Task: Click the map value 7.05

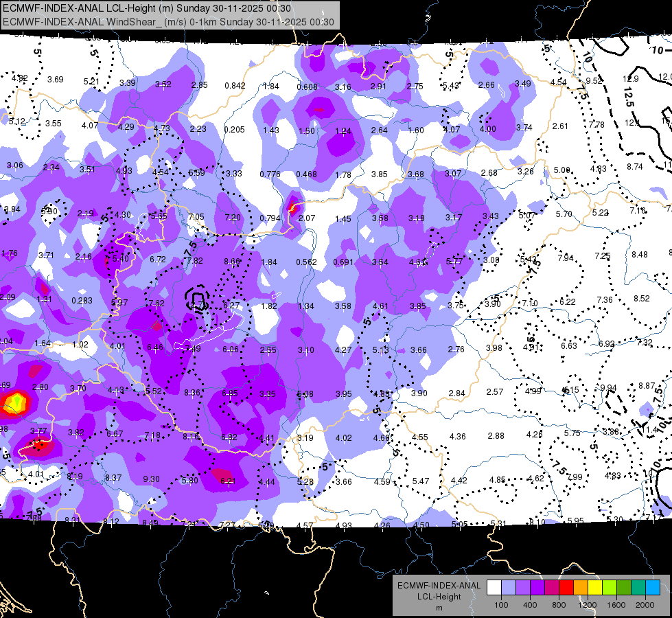Action: 196,216
